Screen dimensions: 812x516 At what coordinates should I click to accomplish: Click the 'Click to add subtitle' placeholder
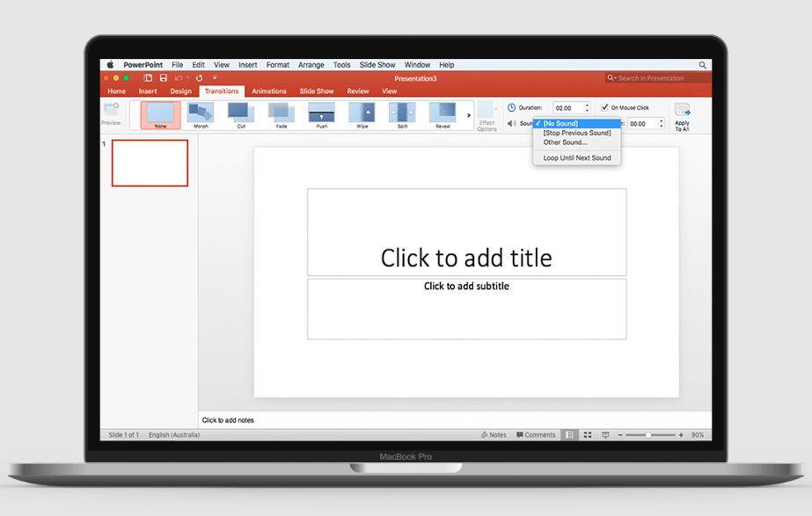[466, 309]
